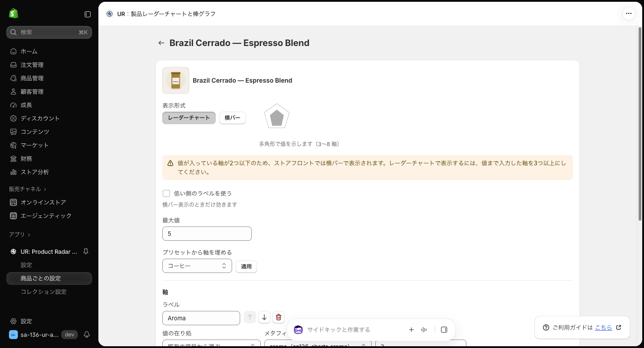The image size is (644, 348).
Task: Open コレクション設定 under the app
Action: 49,292
